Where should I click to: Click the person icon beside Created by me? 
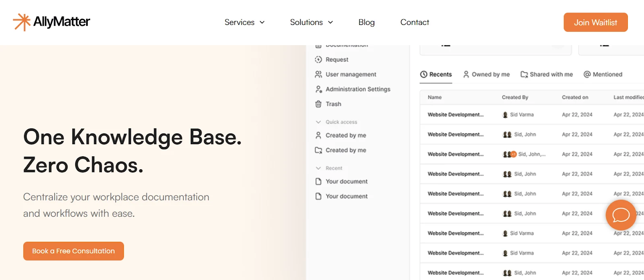tap(318, 135)
